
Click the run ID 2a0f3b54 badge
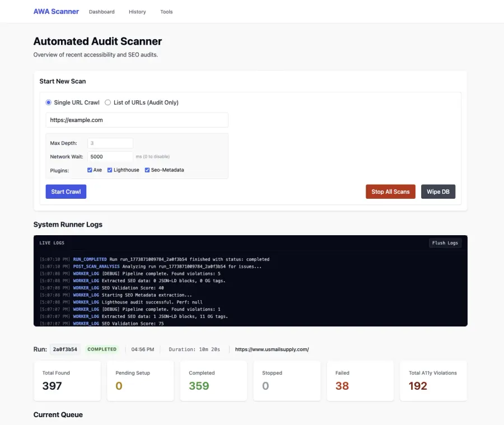pos(65,349)
